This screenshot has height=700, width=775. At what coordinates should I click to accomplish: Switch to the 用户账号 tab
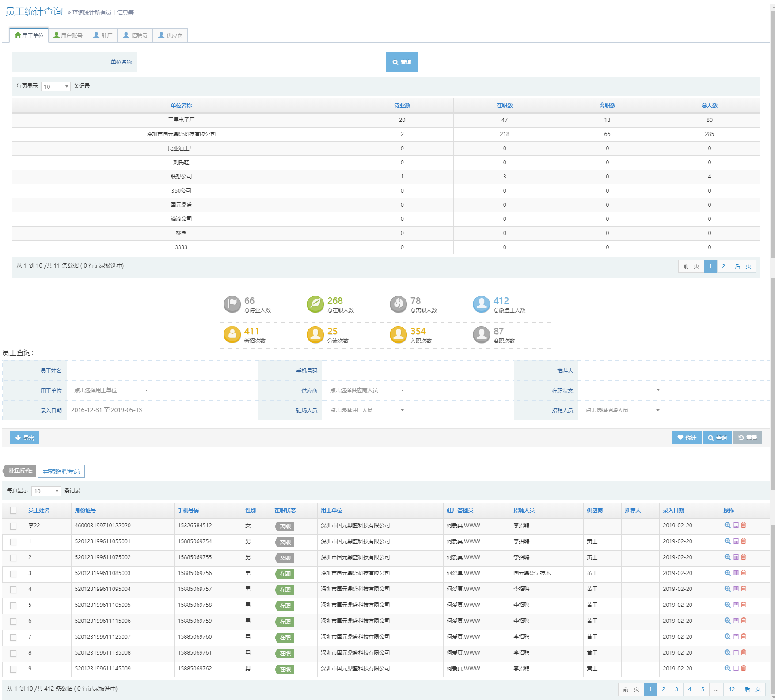(68, 35)
